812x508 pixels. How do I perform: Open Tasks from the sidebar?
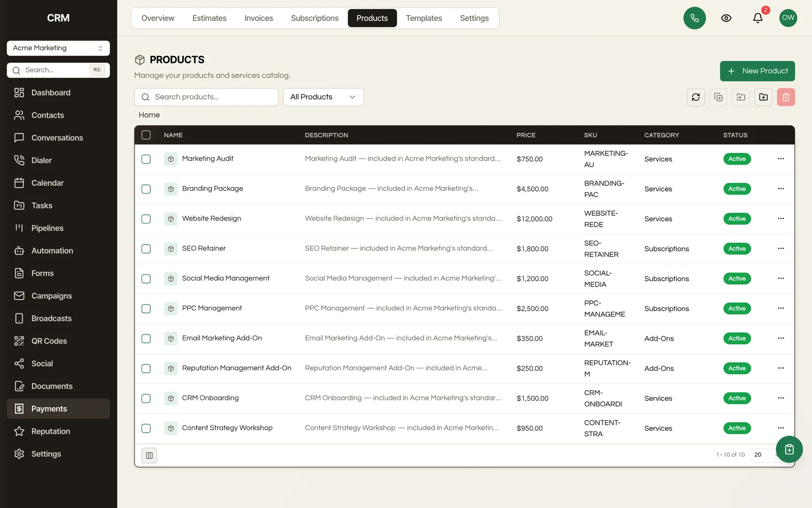coord(58,206)
